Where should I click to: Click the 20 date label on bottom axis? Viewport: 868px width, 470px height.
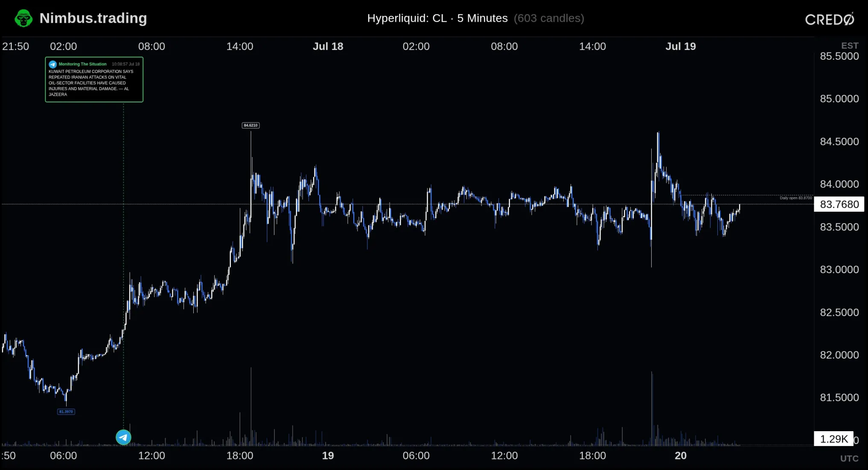tap(681, 455)
